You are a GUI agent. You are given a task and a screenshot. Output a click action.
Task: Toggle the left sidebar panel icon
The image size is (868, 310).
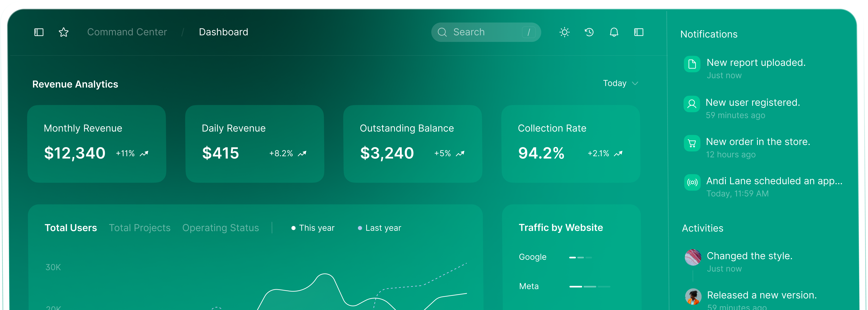click(x=38, y=32)
